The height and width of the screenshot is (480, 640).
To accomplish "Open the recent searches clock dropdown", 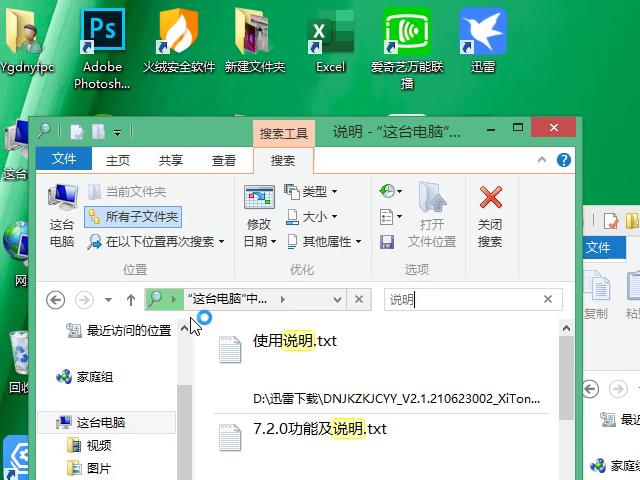I will click(x=391, y=191).
